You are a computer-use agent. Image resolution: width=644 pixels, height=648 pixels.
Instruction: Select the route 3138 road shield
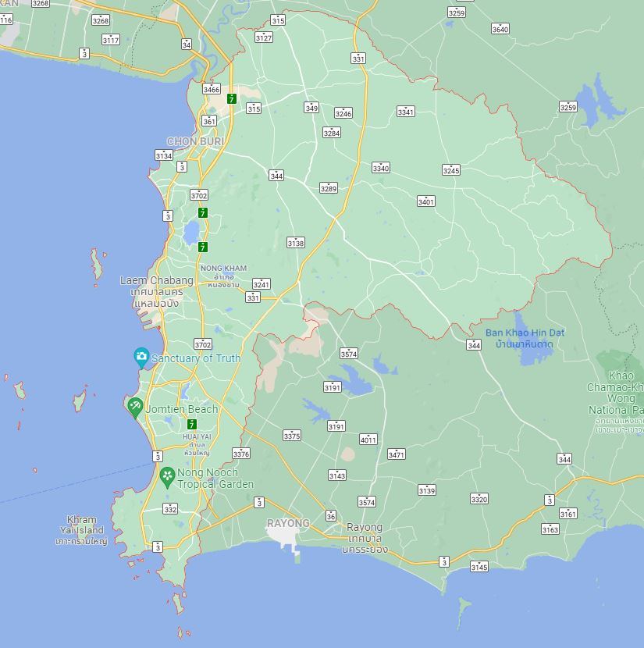click(296, 243)
